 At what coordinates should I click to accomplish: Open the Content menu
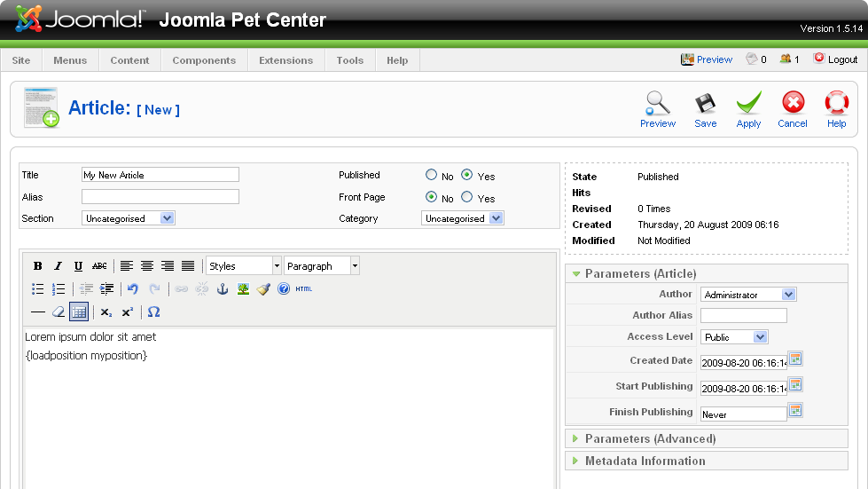(129, 60)
